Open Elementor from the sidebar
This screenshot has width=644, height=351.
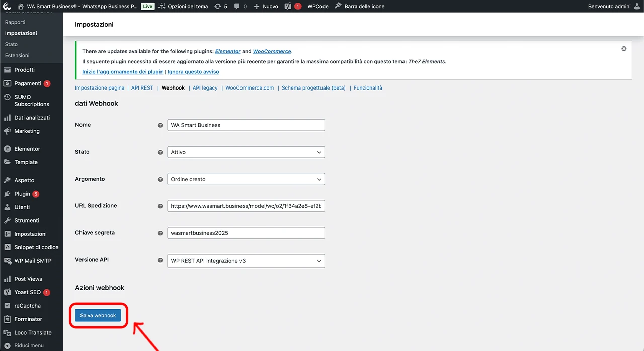pos(27,149)
